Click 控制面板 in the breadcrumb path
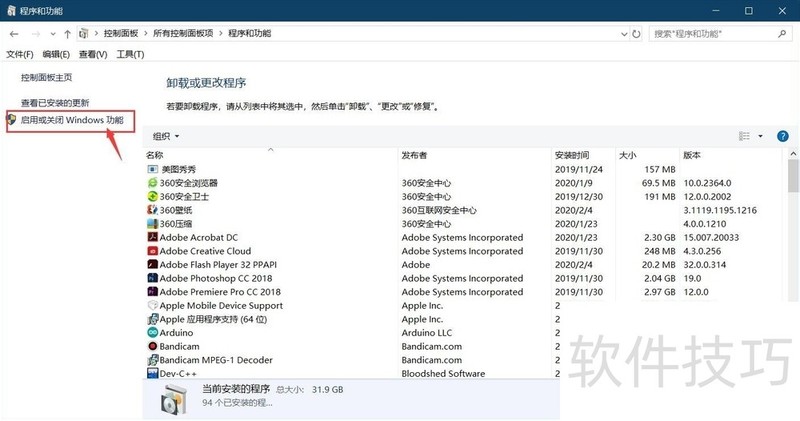 pyautogui.click(x=121, y=33)
